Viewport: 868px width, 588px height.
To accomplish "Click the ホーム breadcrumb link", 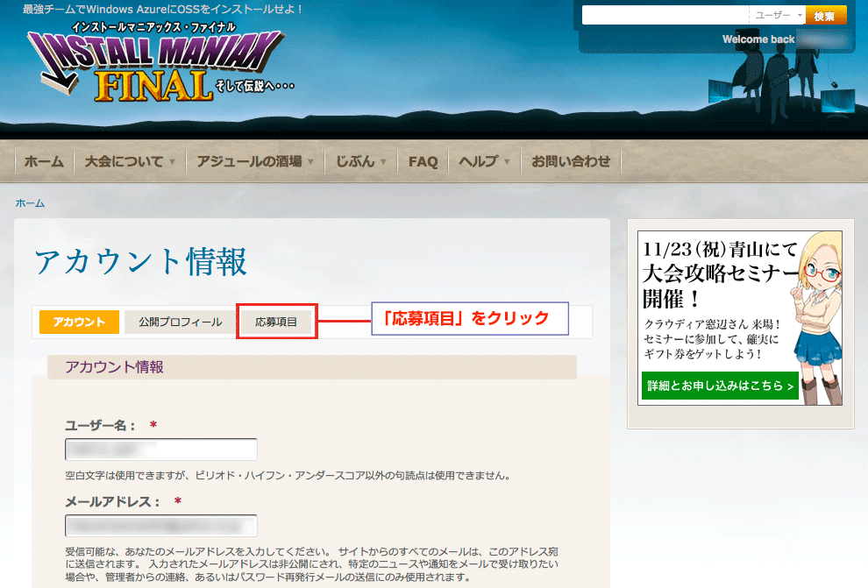I will 30,203.
